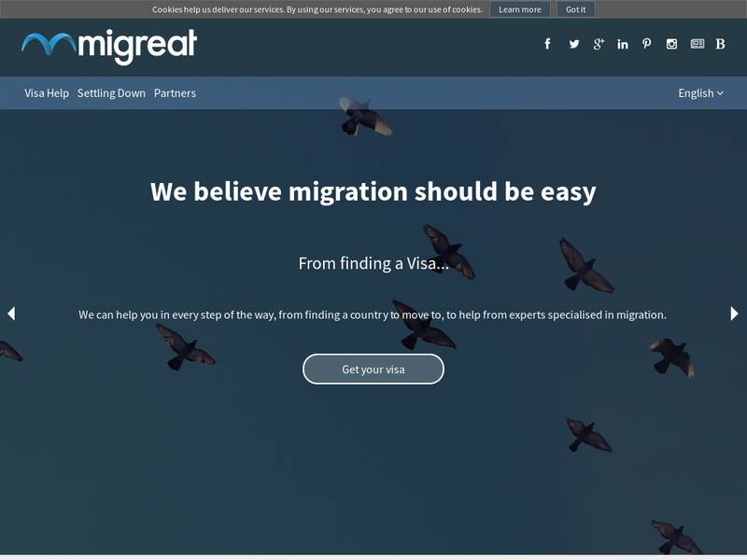
Task: Open the Visa Help menu
Action: click(47, 92)
